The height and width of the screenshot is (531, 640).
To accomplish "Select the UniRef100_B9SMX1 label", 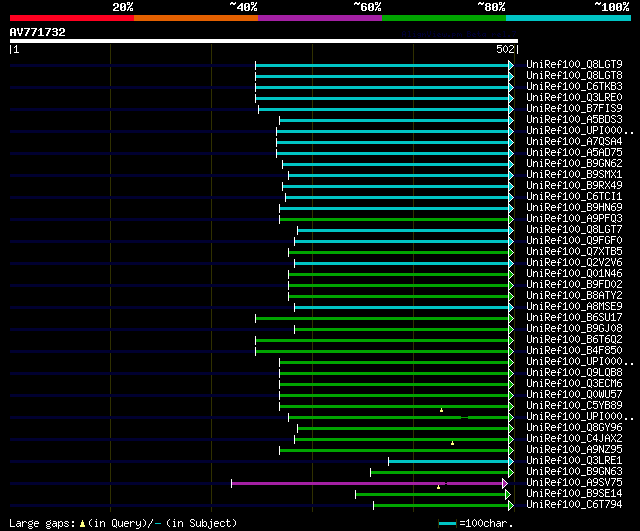I will (574, 175).
